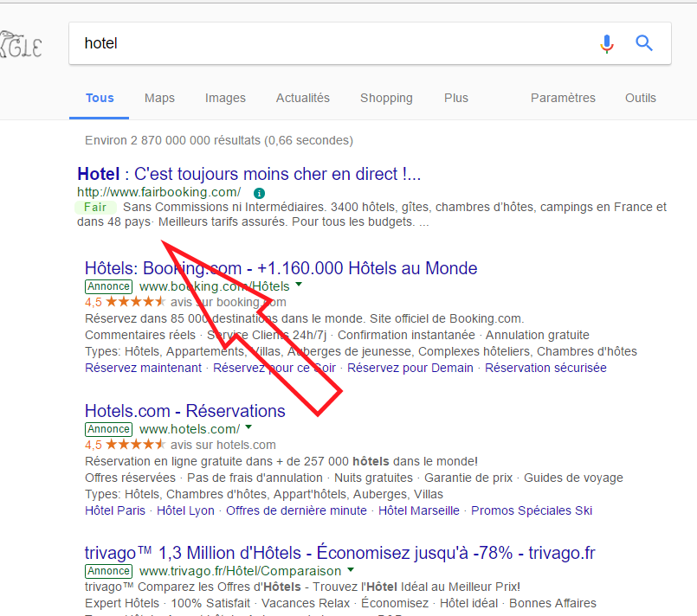Click 'avis sur hotels.com' text
The height and width of the screenshot is (616, 697).
point(223,445)
